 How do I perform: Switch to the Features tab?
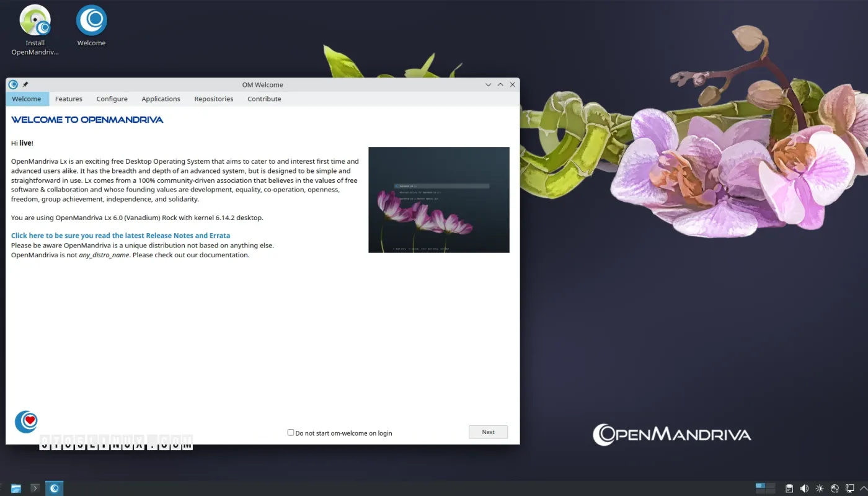(x=69, y=99)
